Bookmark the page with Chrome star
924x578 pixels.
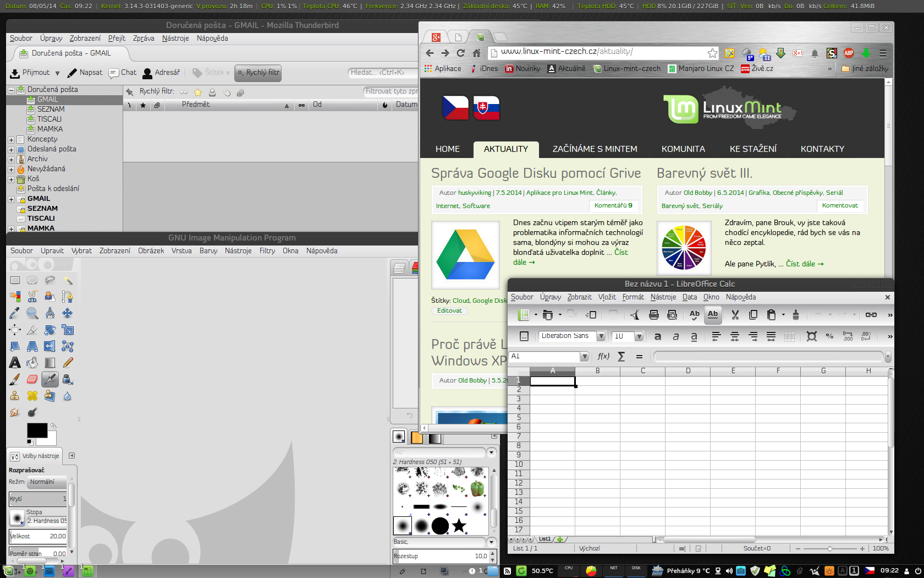[x=712, y=53]
